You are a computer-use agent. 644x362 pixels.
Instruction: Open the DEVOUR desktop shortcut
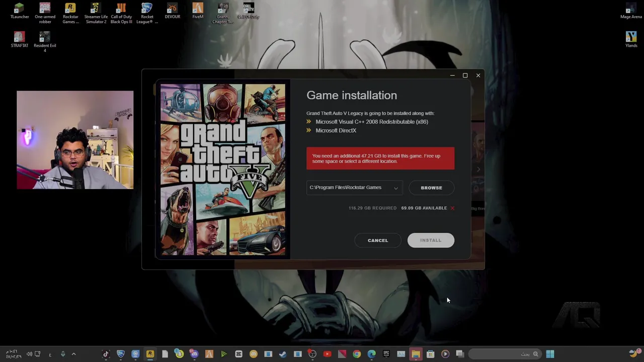point(172,11)
